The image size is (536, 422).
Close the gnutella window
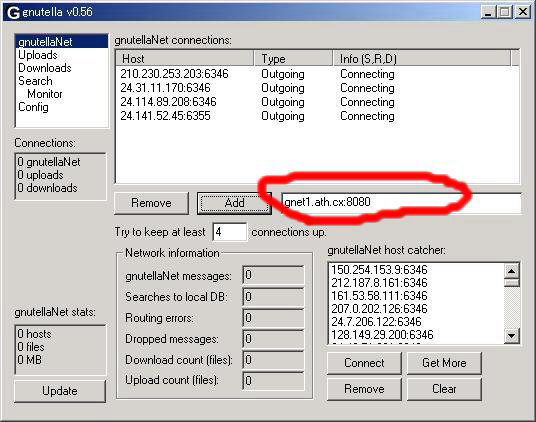(523, 12)
